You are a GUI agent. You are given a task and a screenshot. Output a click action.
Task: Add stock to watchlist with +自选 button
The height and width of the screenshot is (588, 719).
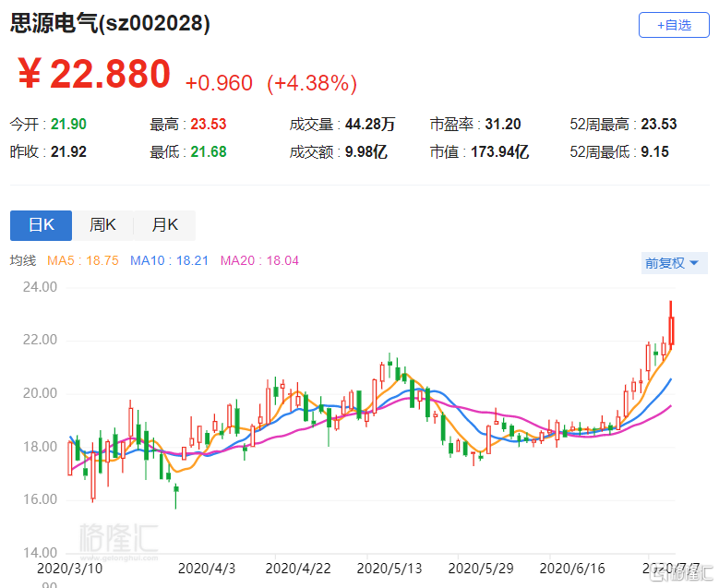pos(674,25)
